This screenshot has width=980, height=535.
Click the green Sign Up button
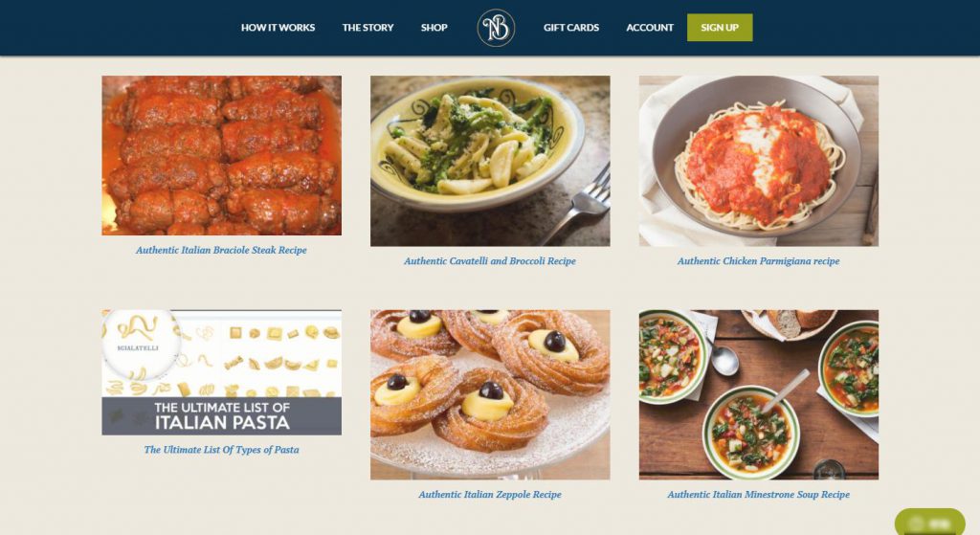[x=720, y=28]
